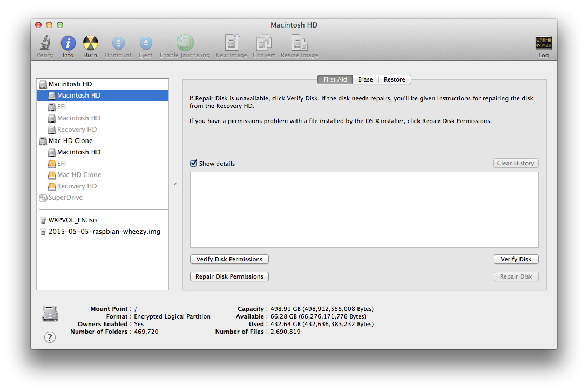The height and width of the screenshot is (392, 588).
Task: Select Recovery HD under Macintosh HD drive
Action: [x=103, y=130]
